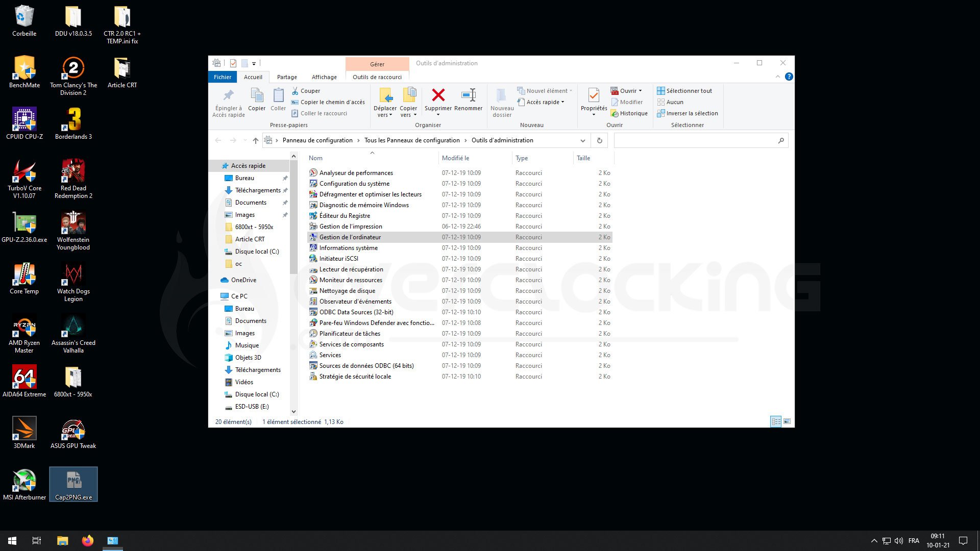
Task: Click Copier le chemin d'accès
Action: point(328,102)
